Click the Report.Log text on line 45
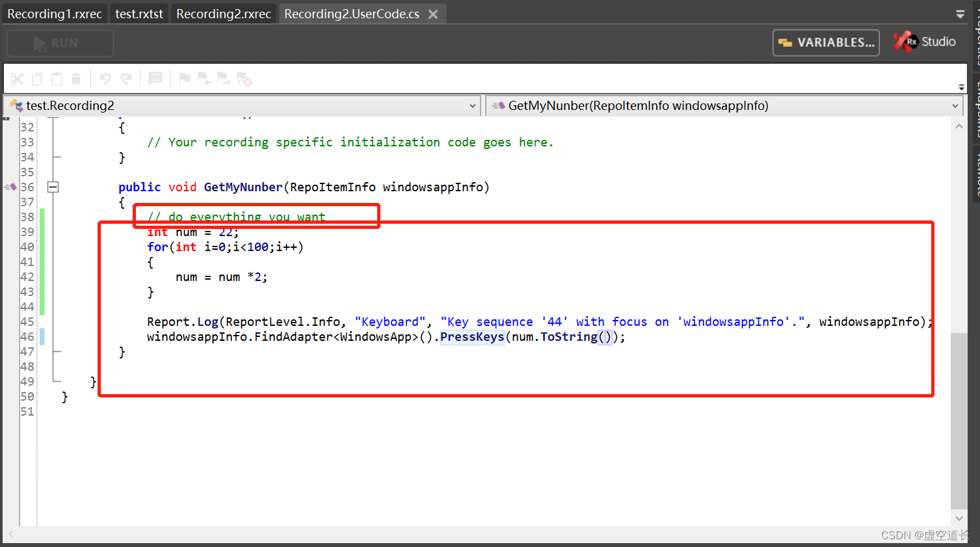980x547 pixels. pos(183,322)
